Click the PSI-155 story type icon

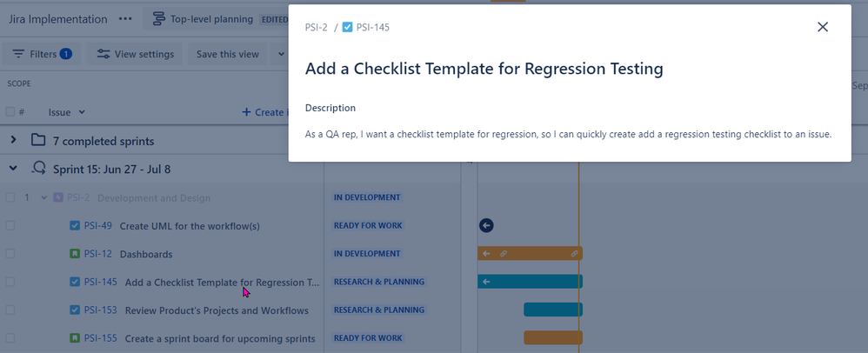click(x=75, y=338)
